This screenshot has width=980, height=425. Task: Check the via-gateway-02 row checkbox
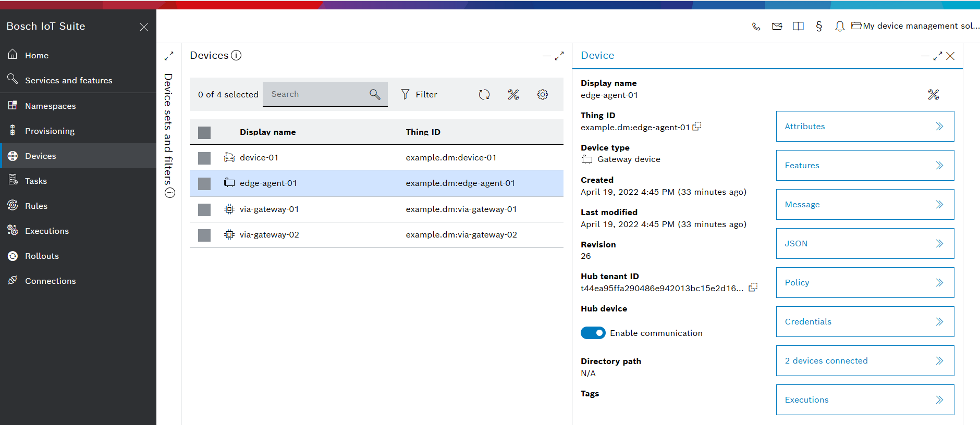(204, 235)
